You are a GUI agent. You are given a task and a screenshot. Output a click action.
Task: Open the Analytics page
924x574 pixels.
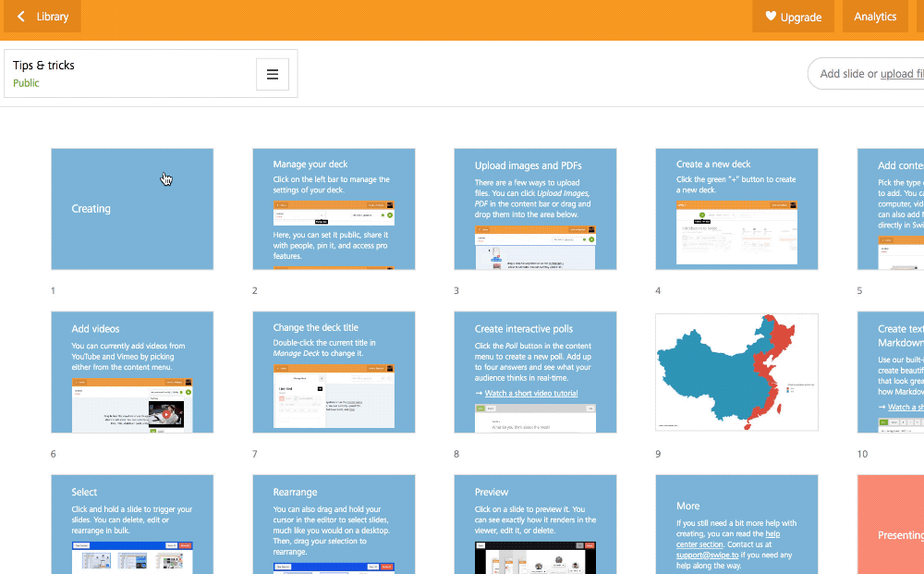click(x=874, y=17)
